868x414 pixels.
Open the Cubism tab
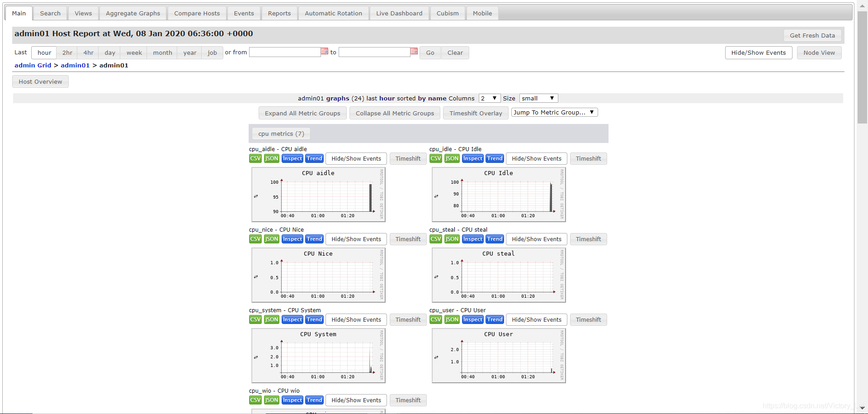tap(448, 13)
